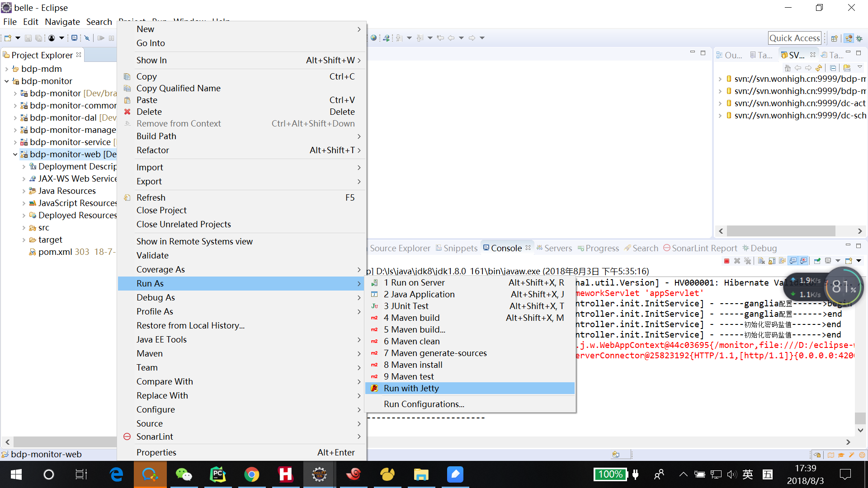The height and width of the screenshot is (488, 868).
Task: Switch to the SonarLint Report tab
Action: [x=700, y=248]
